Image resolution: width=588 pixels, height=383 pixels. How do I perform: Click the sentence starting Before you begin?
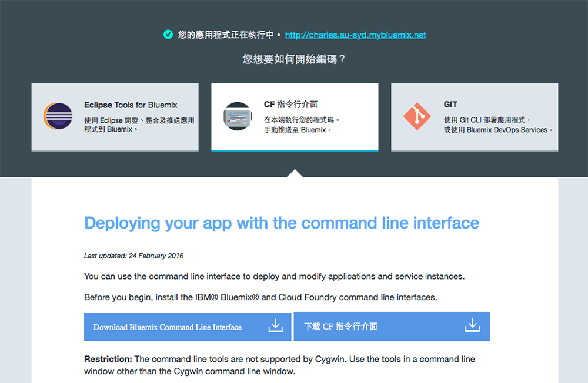click(260, 297)
